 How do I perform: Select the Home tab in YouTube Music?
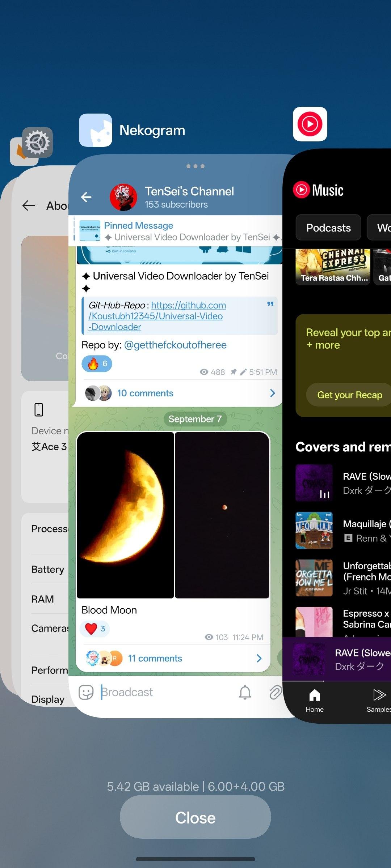click(315, 701)
